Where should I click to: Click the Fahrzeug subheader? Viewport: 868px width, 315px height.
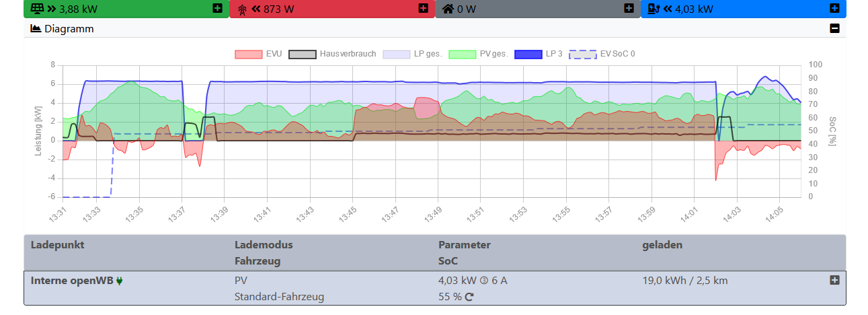[258, 261]
